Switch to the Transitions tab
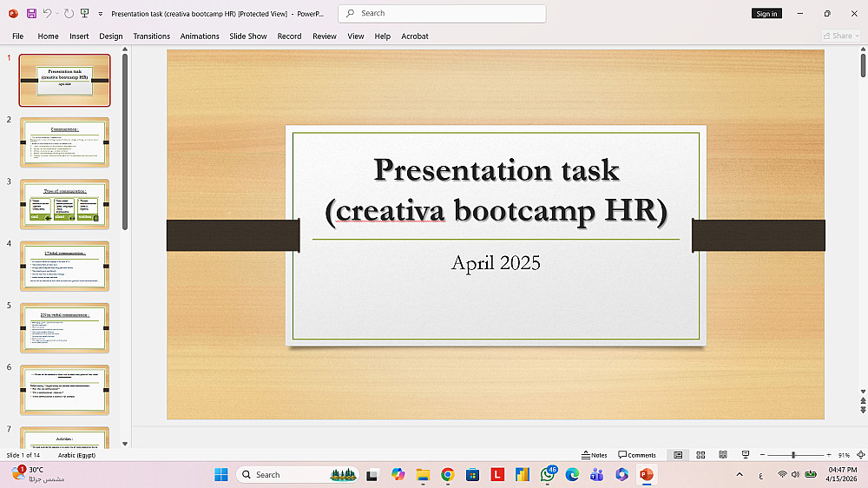 coord(152,36)
